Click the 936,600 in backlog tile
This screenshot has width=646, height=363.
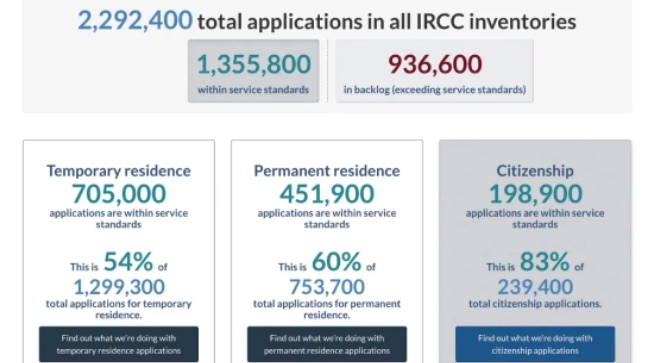[x=435, y=71]
